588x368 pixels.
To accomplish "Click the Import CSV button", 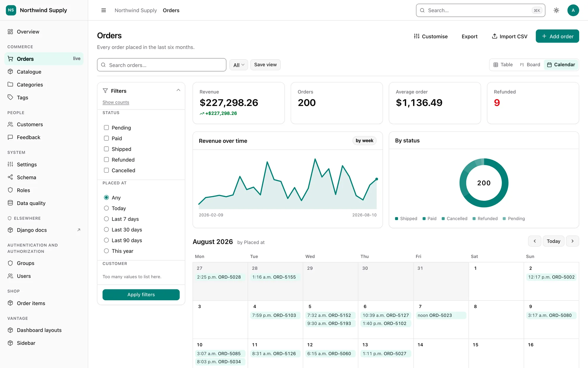I will tap(510, 36).
